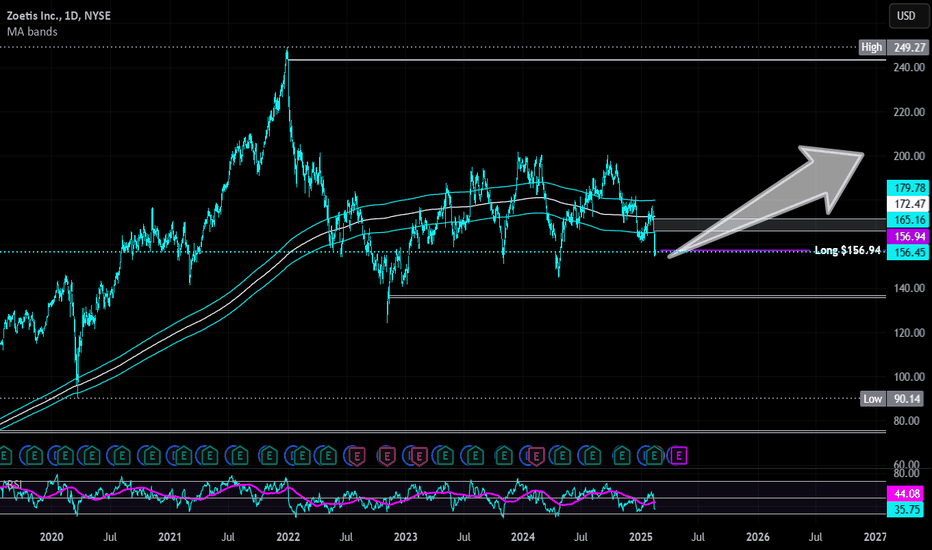Click the 2021 label on time axis
This screenshot has width=932, height=550.
(x=170, y=537)
